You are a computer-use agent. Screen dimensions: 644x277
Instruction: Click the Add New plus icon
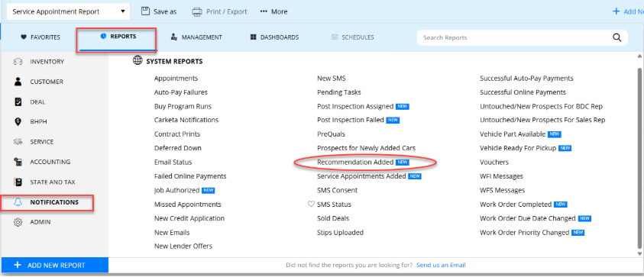616,11
